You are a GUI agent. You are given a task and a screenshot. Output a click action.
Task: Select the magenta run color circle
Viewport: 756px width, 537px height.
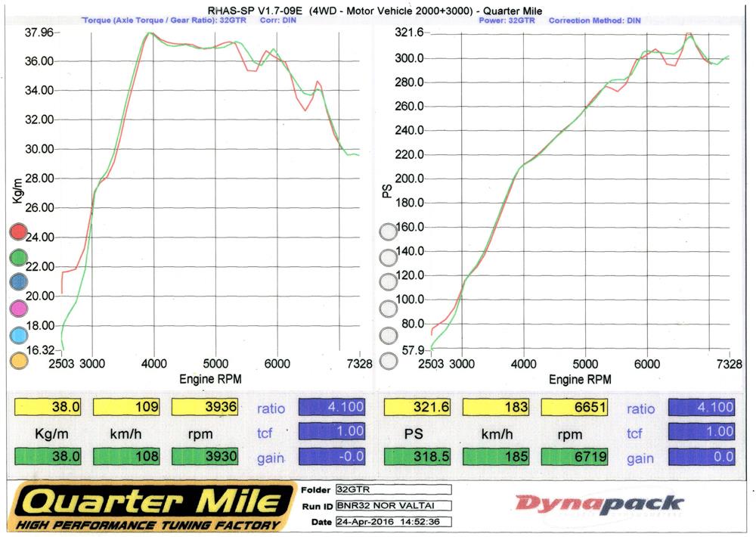pyautogui.click(x=18, y=309)
